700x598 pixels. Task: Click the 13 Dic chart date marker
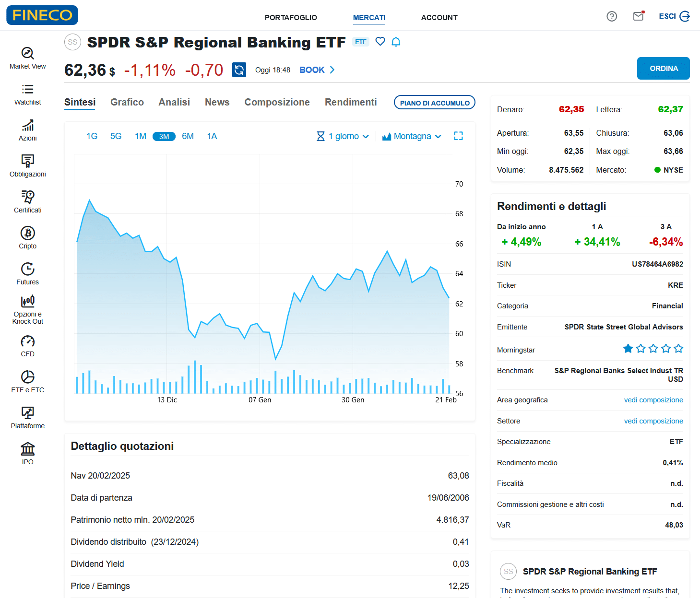tap(167, 400)
